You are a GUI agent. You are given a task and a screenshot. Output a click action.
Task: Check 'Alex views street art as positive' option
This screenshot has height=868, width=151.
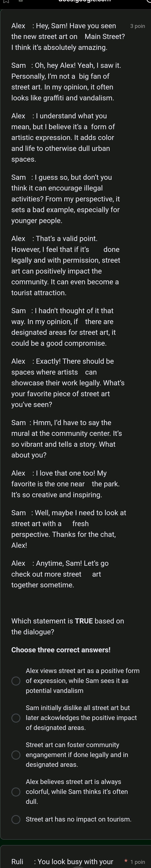[16, 681]
